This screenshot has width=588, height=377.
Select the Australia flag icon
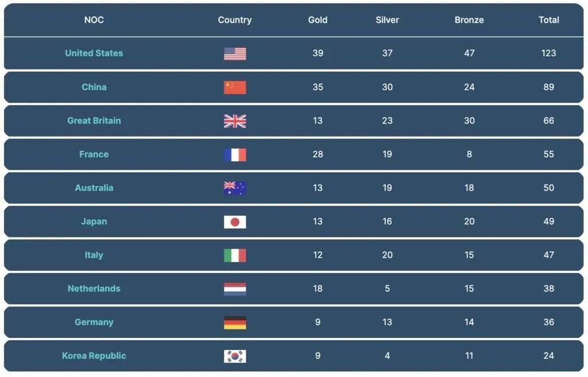[235, 188]
